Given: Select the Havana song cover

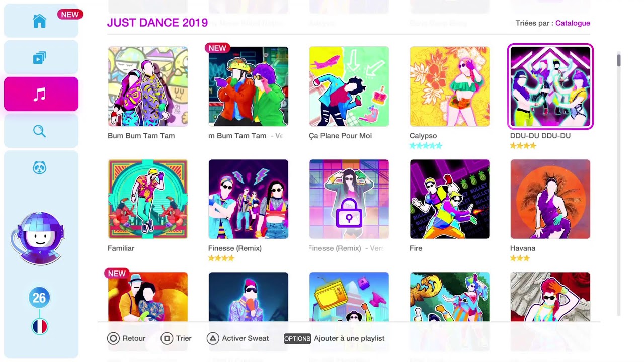Looking at the screenshot, I should [550, 199].
